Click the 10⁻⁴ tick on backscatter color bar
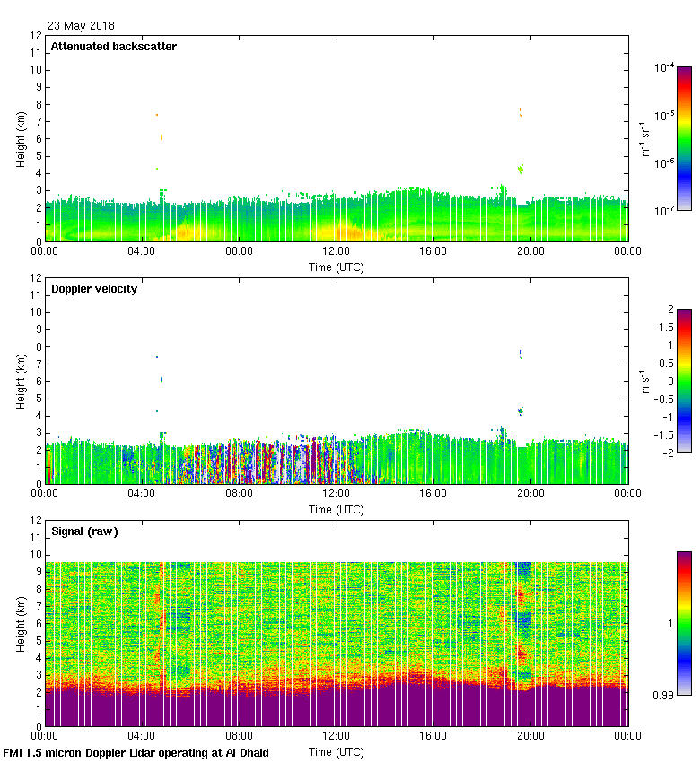This screenshot has width=700, height=763. (664, 68)
